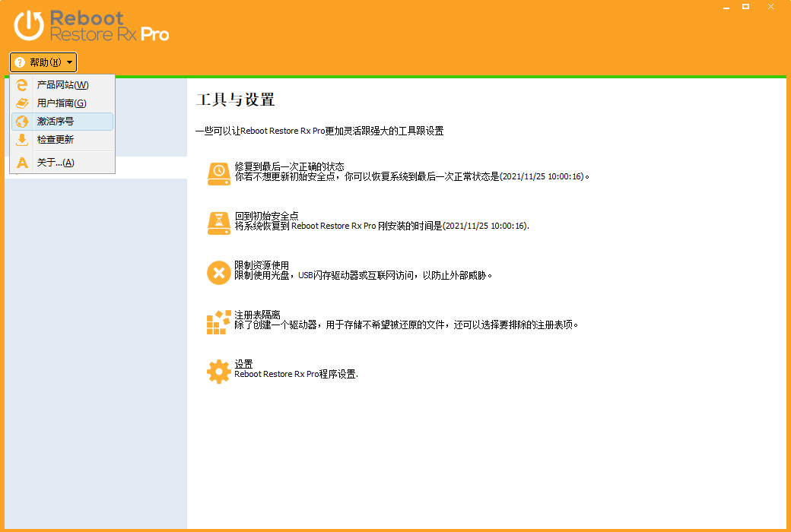The width and height of the screenshot is (791, 532).
Task: Open the 修复到最后一次正确的状态 link
Action: click(x=289, y=166)
